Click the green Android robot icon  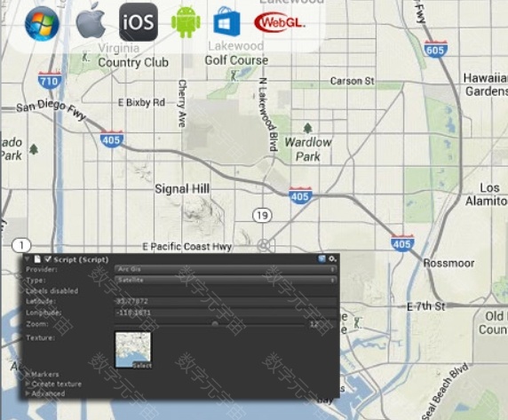pos(186,21)
